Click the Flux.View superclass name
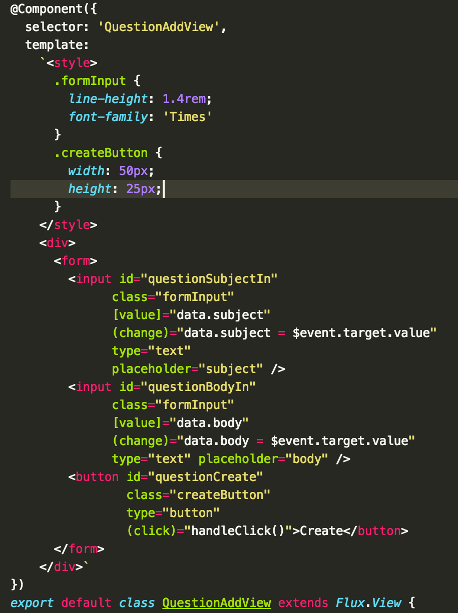Viewport: 458px width, 613px height. click(368, 602)
